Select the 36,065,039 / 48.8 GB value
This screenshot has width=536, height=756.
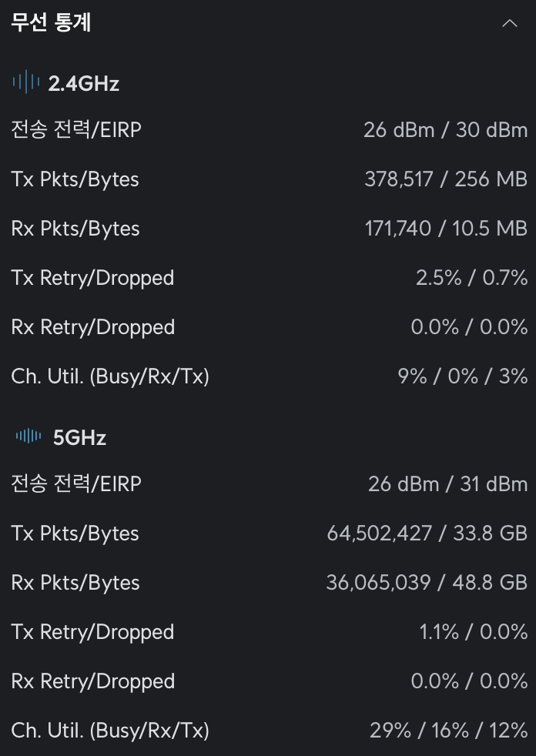pos(427,583)
